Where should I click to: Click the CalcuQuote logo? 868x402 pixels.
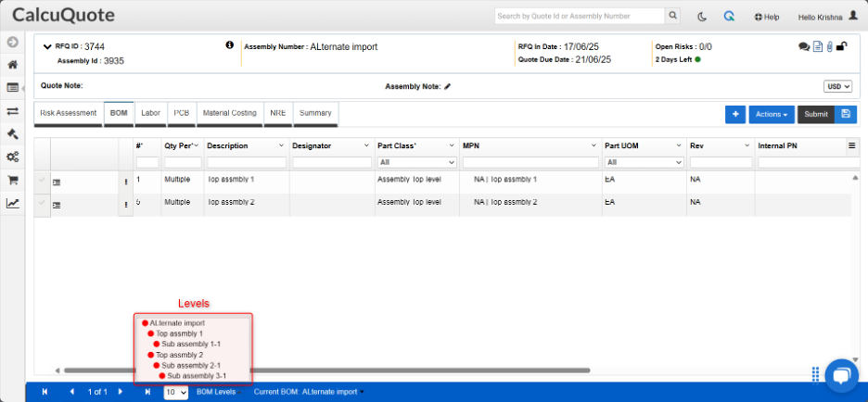(x=63, y=15)
